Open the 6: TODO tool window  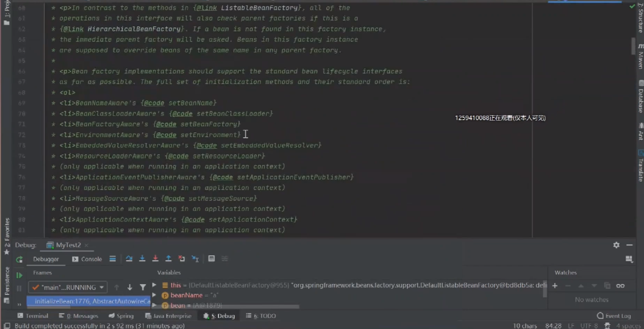pos(261,316)
